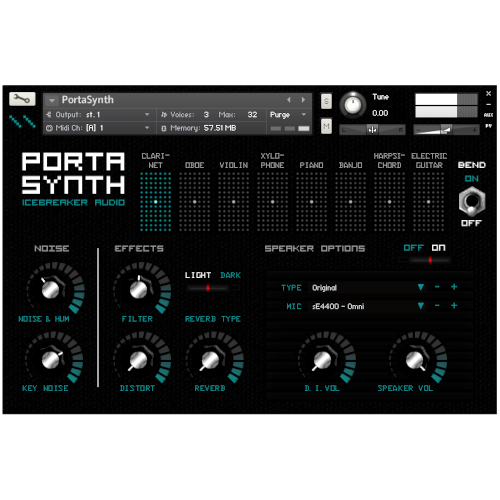This screenshot has width=500, height=500.
Task: Close the instrument with X icon
Action: coord(488,94)
